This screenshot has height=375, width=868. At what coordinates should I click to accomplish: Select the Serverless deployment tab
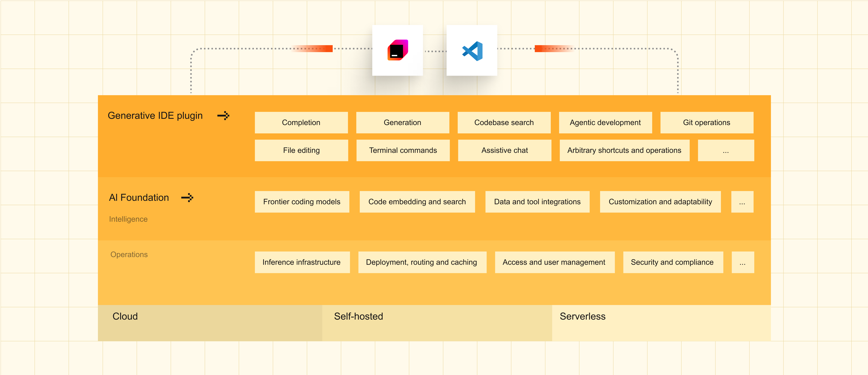tap(661, 323)
